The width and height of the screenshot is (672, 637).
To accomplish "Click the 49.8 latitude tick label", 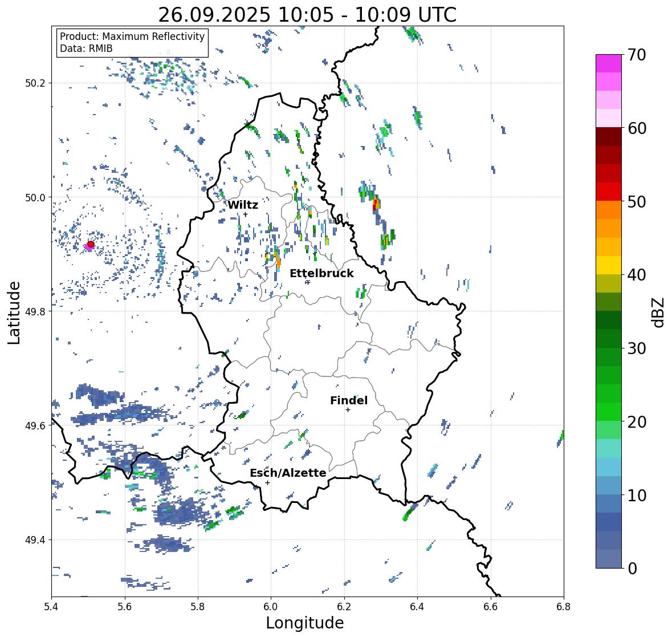I will pyautogui.click(x=35, y=311).
